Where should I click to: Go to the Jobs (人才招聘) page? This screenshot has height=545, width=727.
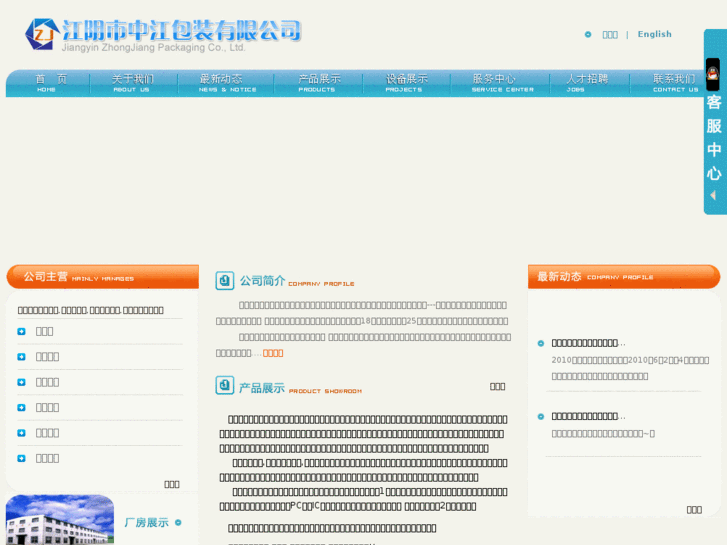pyautogui.click(x=589, y=83)
